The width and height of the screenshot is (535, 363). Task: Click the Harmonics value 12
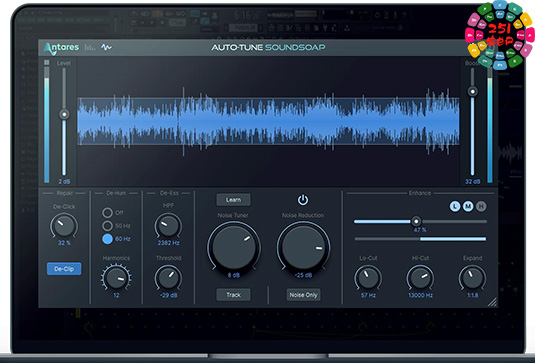[x=116, y=295]
